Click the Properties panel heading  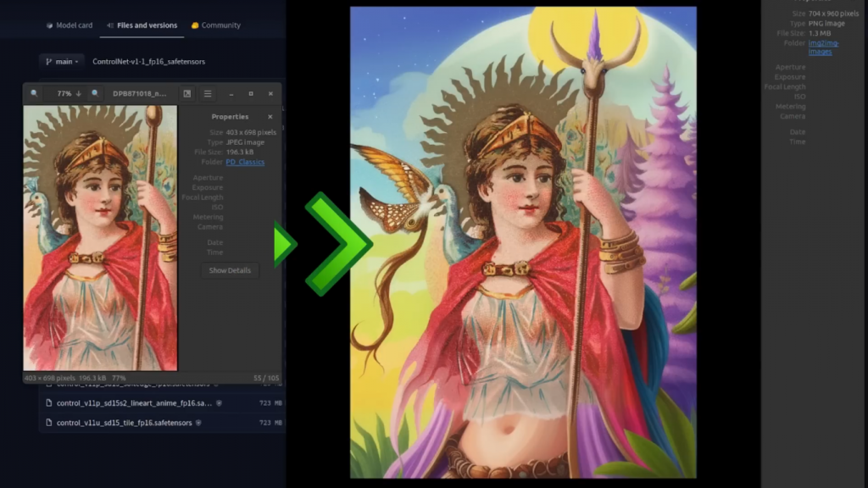pos(230,117)
